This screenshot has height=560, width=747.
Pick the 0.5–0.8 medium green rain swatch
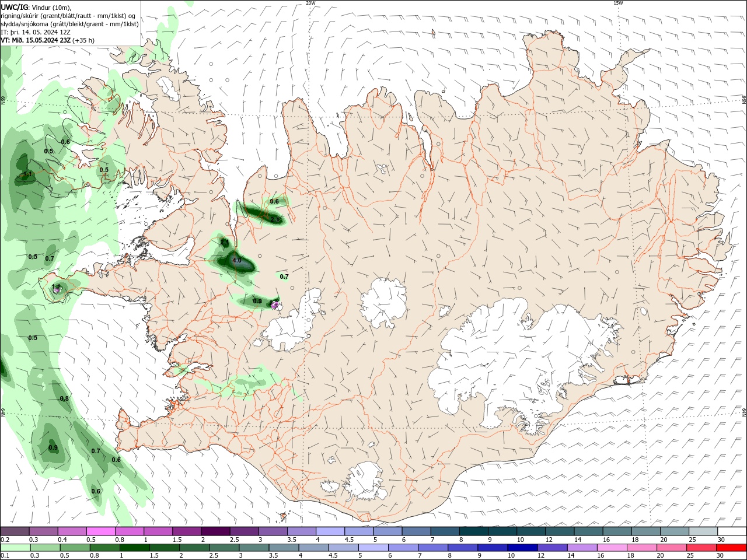pyautogui.click(x=74, y=548)
